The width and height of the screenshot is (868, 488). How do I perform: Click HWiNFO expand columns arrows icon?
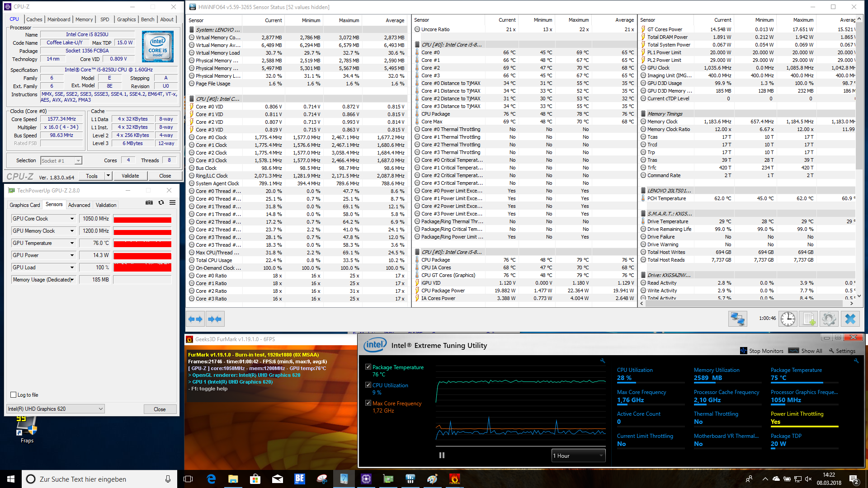[195, 319]
